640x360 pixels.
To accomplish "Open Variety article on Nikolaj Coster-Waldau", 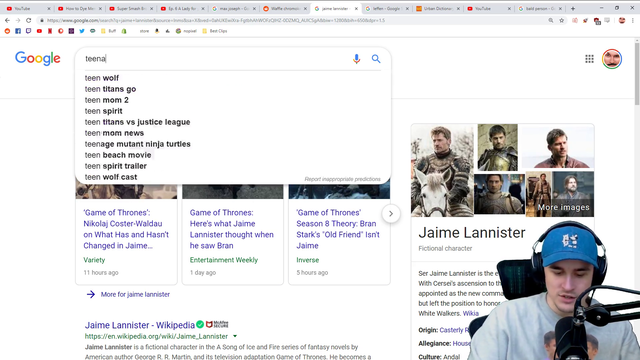I will click(x=126, y=229).
